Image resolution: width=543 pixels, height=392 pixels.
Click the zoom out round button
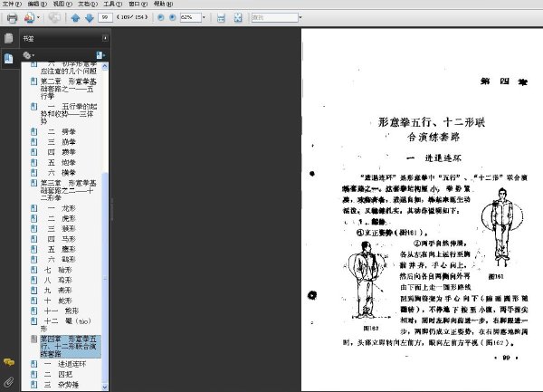pos(161,17)
